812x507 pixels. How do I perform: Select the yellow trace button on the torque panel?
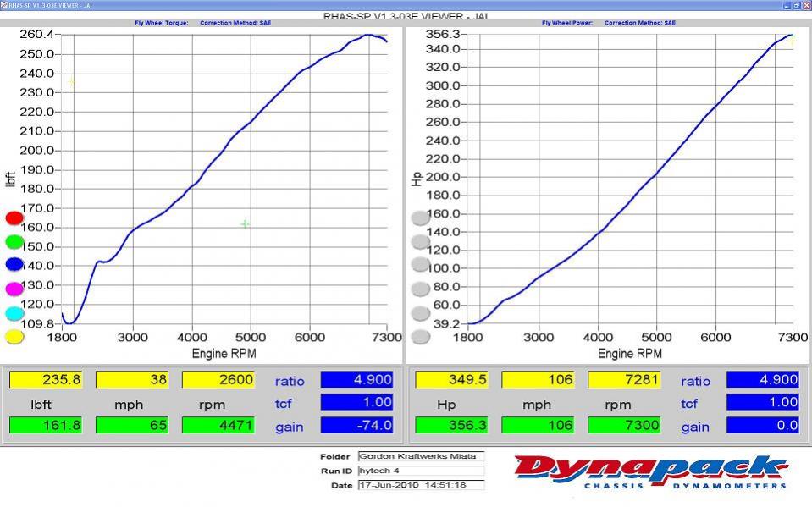click(x=12, y=335)
